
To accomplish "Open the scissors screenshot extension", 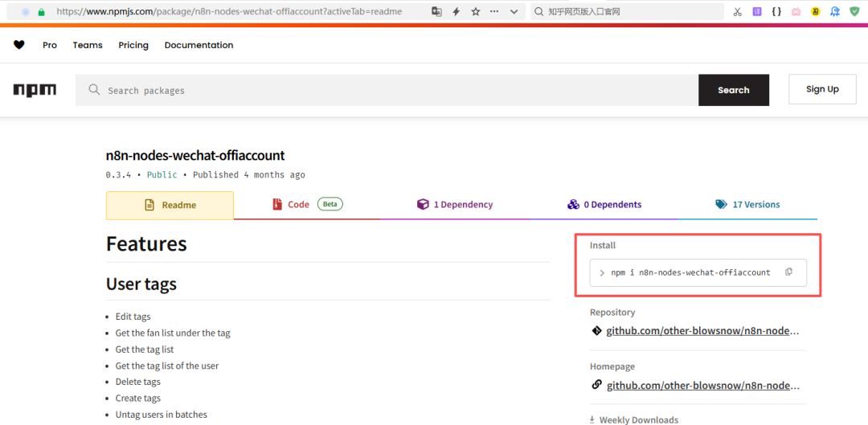I will (x=737, y=11).
